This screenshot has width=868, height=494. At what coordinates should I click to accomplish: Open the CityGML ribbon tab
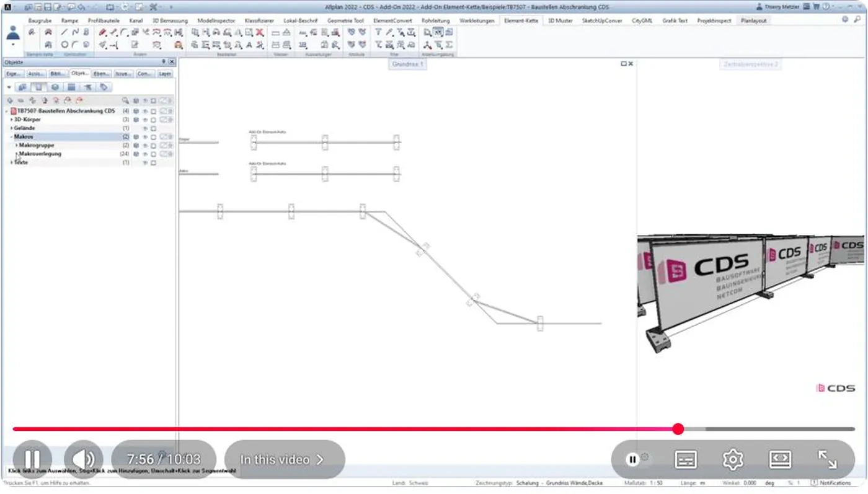(x=642, y=20)
